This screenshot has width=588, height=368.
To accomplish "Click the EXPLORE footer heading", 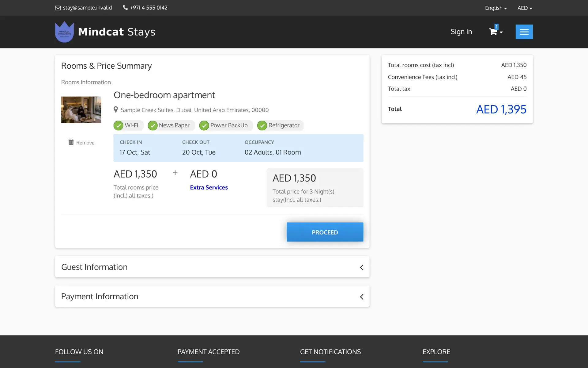I will (x=436, y=352).
